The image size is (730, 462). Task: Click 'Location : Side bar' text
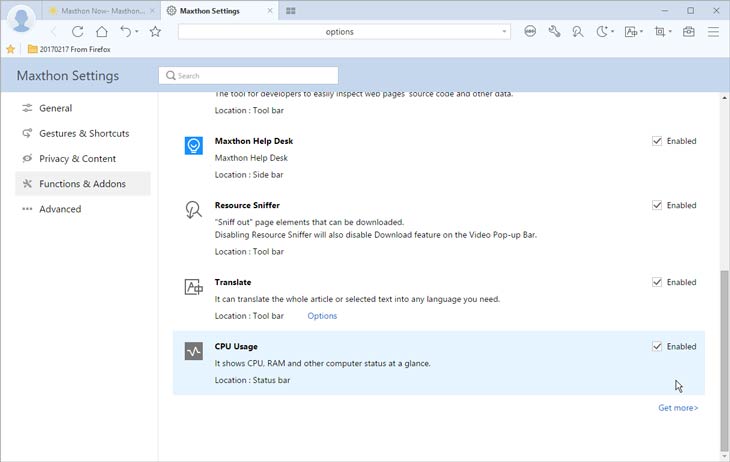[x=249, y=175]
